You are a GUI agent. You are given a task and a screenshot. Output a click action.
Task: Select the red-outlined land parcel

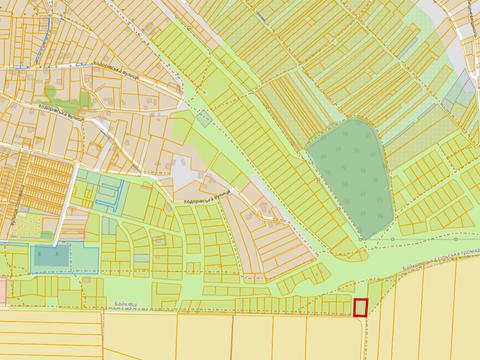click(360, 307)
